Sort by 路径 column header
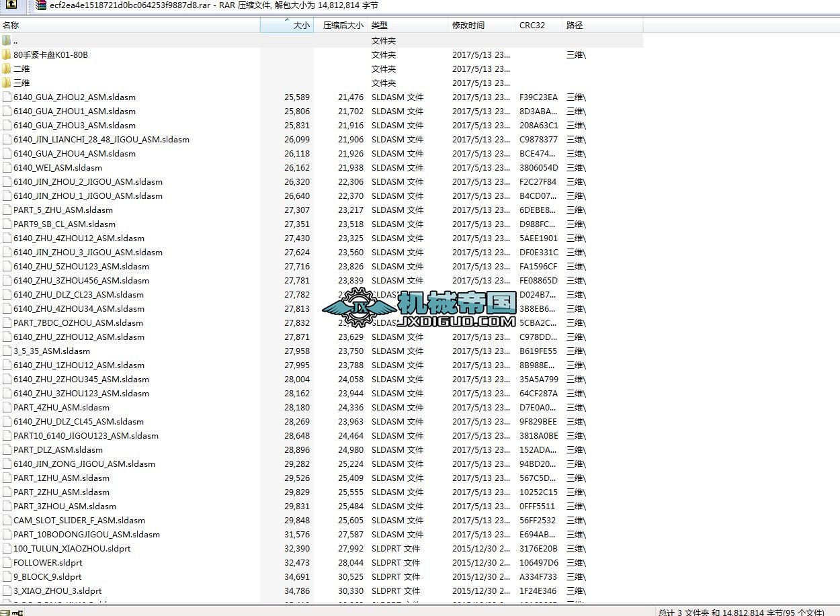 [x=603, y=26]
